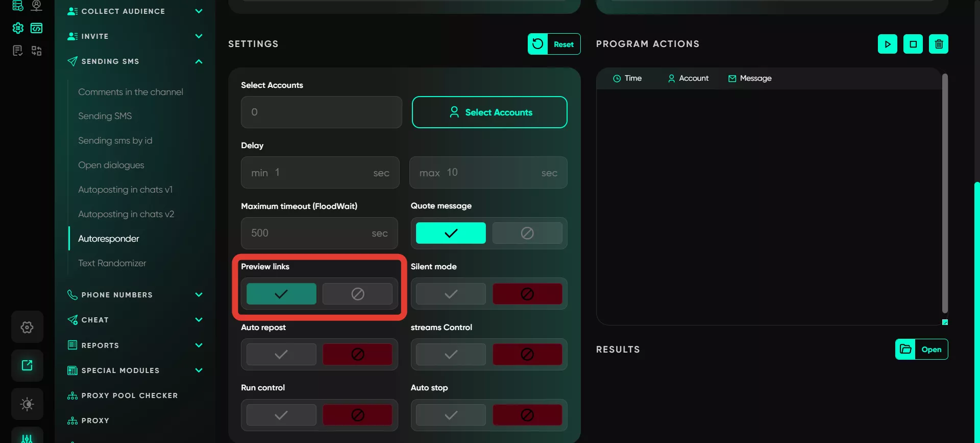This screenshot has height=443, width=980.
Task: Open Comments in the channel item
Action: coord(131,92)
